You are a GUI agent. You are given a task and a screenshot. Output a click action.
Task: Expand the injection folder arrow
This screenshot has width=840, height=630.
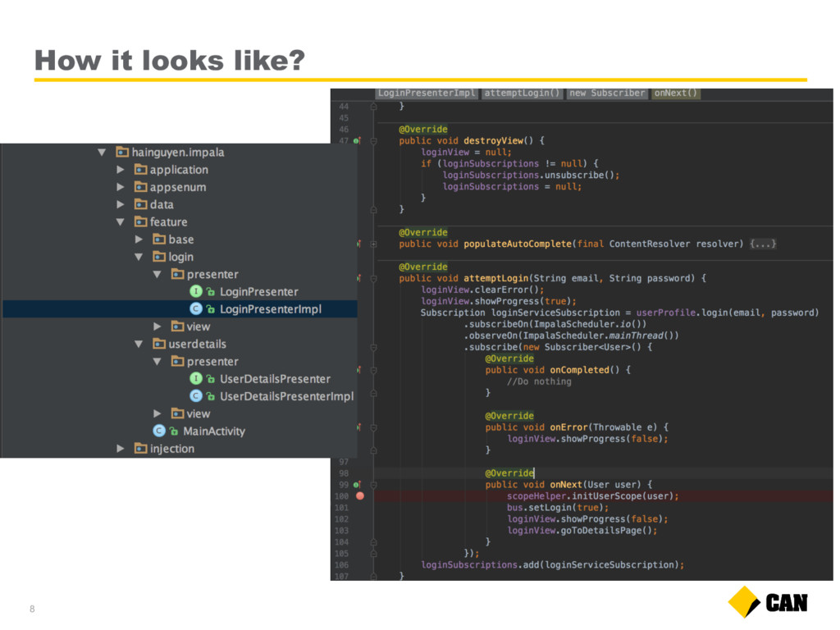tap(121, 449)
